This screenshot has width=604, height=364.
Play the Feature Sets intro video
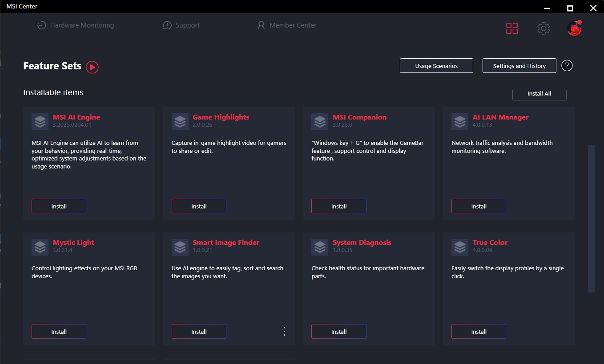point(92,67)
